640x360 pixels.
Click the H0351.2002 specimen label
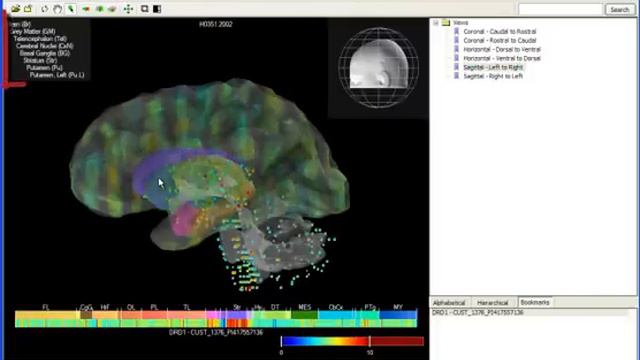(x=216, y=24)
